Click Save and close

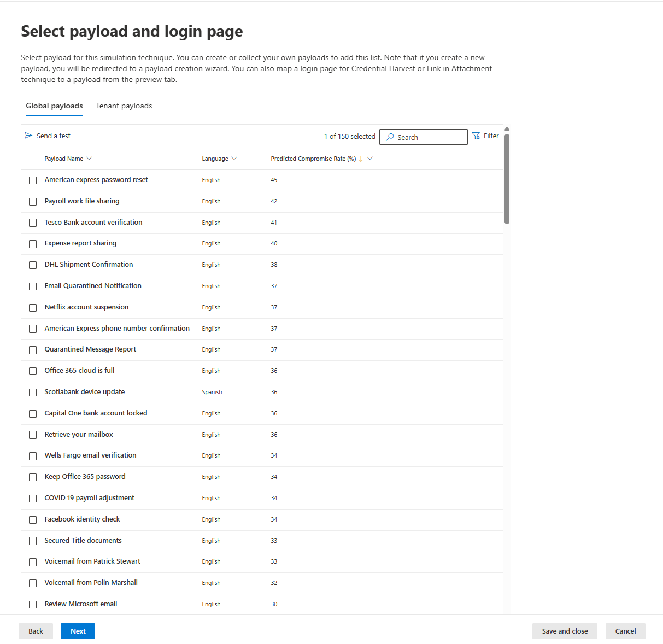pyautogui.click(x=565, y=631)
